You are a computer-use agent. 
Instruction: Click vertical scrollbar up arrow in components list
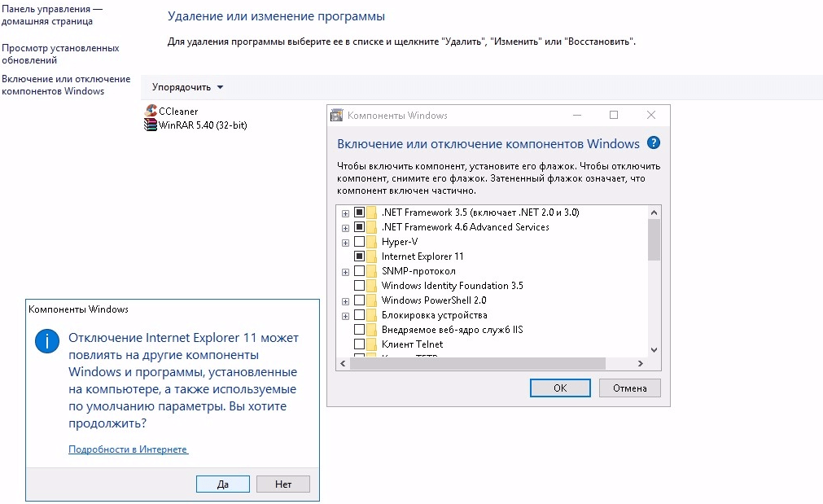point(654,213)
